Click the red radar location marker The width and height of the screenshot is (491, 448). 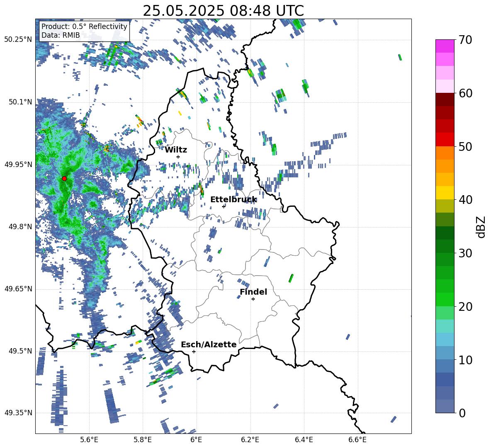pos(64,178)
